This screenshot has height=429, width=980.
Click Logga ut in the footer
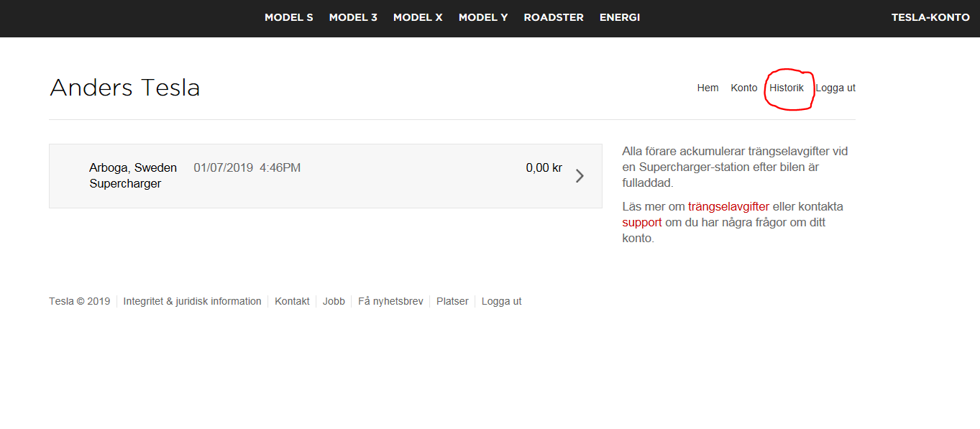coord(502,301)
